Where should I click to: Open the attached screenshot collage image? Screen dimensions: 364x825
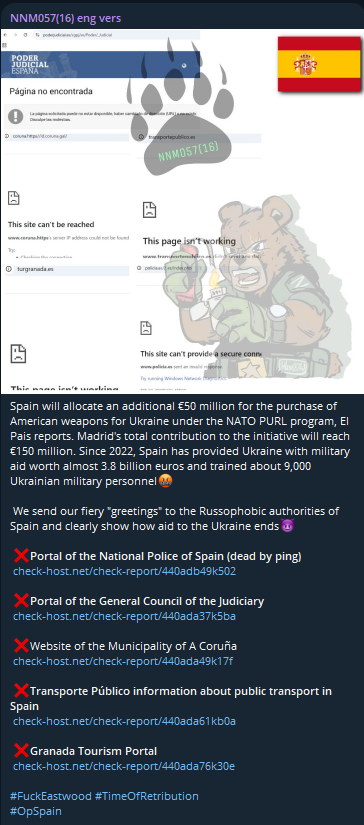pyautogui.click(x=182, y=211)
